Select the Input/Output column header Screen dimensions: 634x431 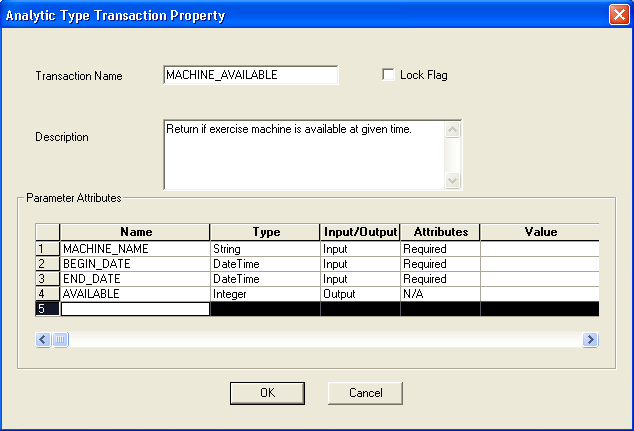click(360, 232)
